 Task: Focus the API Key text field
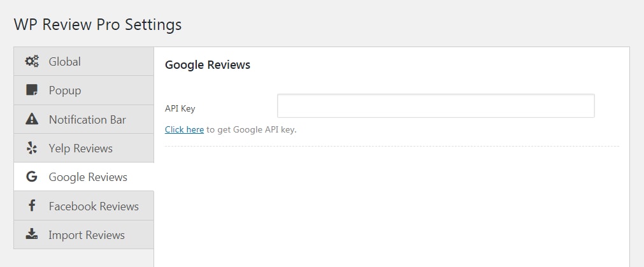(436, 106)
